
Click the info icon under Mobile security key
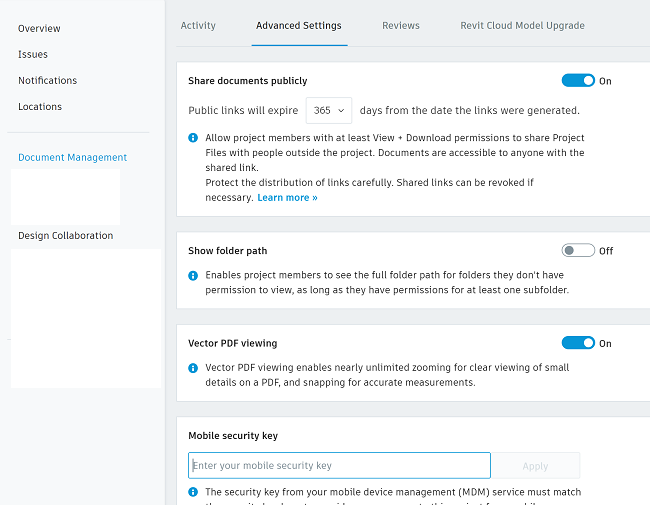coord(194,492)
